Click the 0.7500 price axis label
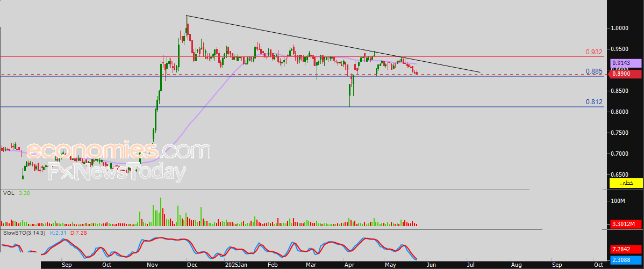 tap(620, 133)
